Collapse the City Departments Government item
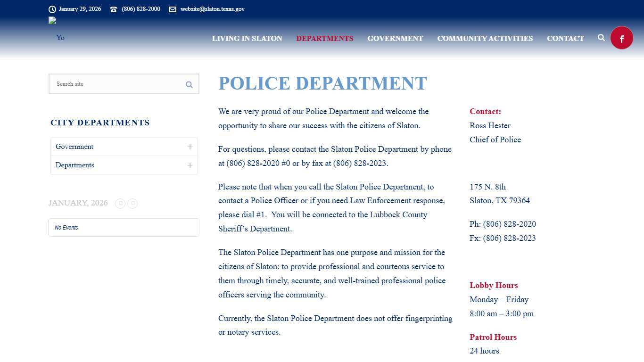Viewport: 644px width, 362px height. click(x=74, y=147)
